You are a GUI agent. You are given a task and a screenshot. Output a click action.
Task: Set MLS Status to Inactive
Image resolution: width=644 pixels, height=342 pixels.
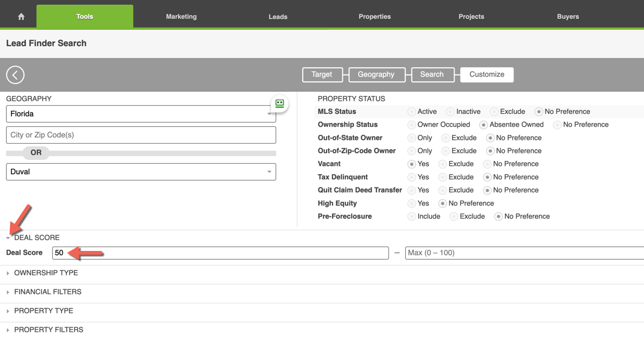point(450,112)
